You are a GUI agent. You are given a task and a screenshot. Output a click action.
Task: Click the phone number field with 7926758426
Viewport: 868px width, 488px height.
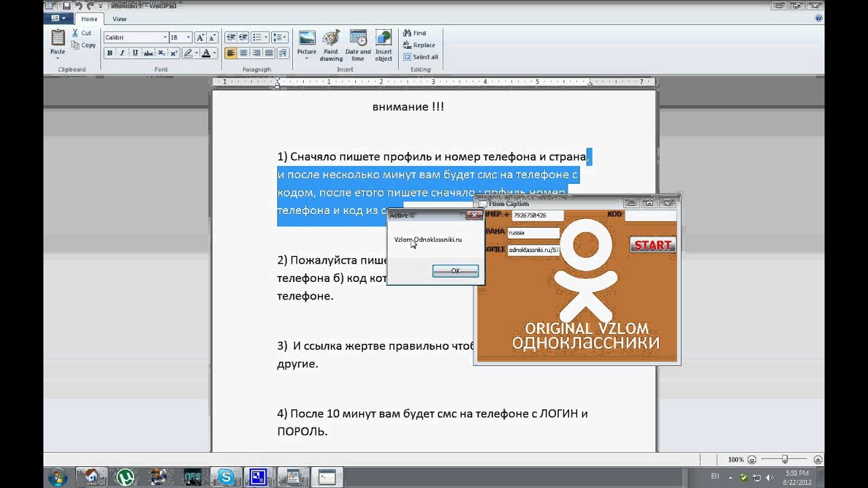[x=538, y=216]
